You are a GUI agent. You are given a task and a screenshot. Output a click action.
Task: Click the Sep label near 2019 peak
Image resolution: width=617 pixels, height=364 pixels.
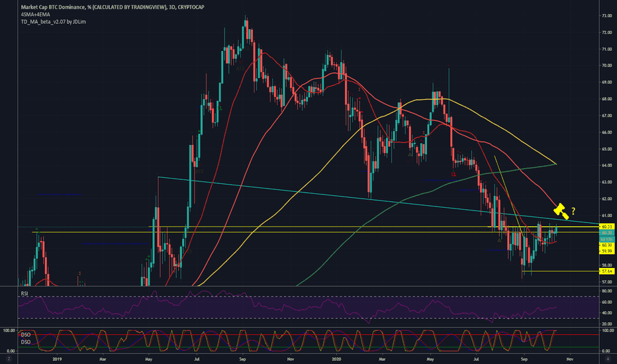pyautogui.click(x=242, y=359)
